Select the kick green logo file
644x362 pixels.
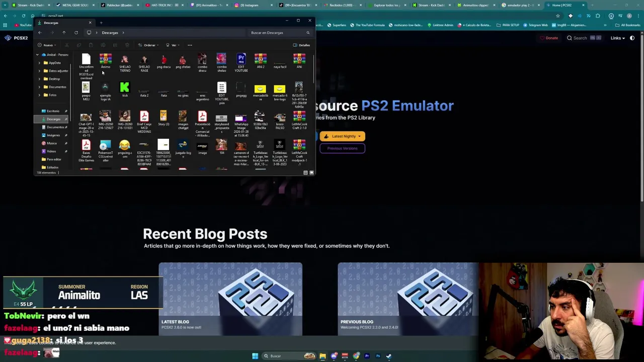click(125, 90)
